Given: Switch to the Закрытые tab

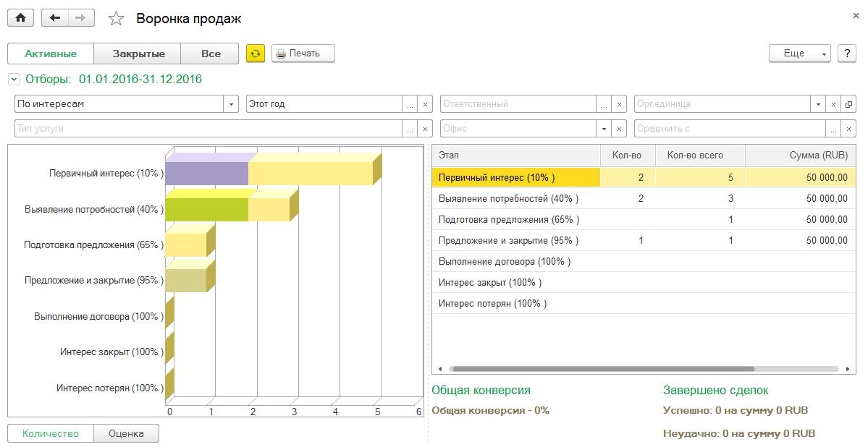Looking at the screenshot, I should (x=139, y=53).
